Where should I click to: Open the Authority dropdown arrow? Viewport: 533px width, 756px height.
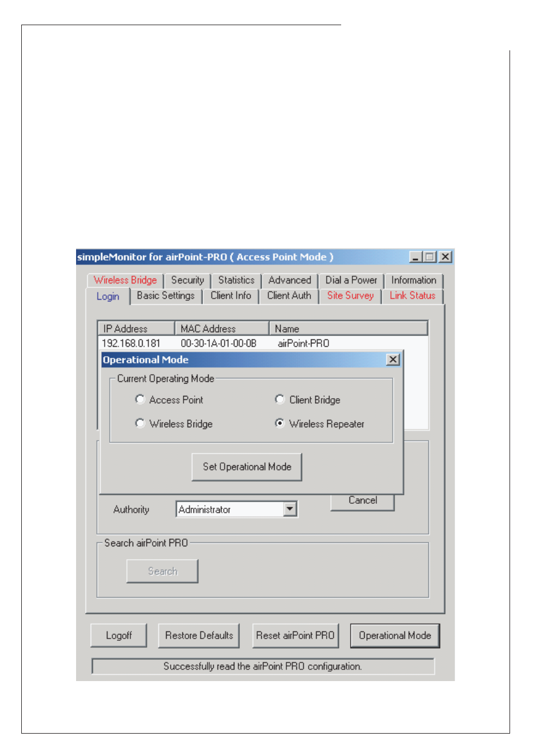click(x=290, y=509)
